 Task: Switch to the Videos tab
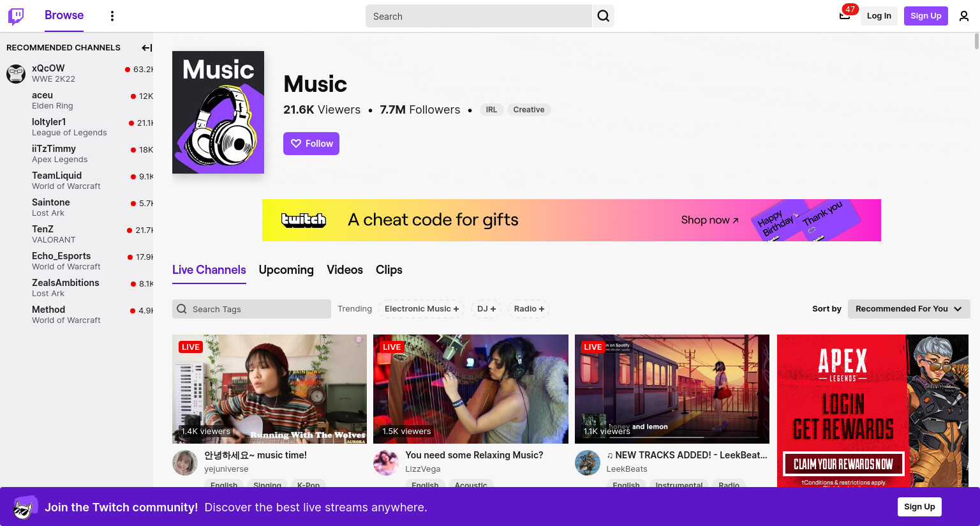(x=345, y=270)
